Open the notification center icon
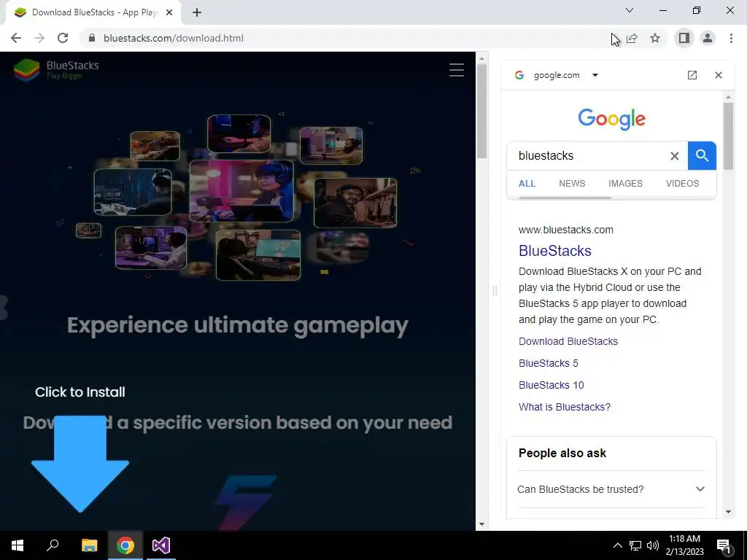The width and height of the screenshot is (747, 560). click(x=724, y=545)
